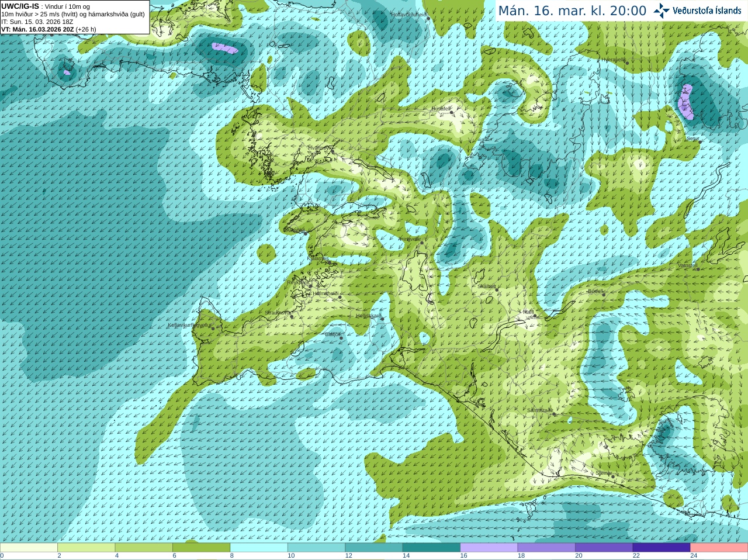This screenshot has height=560, width=748.
Task: Click the Hólmsheiði station label
Action: pyautogui.click(x=325, y=293)
